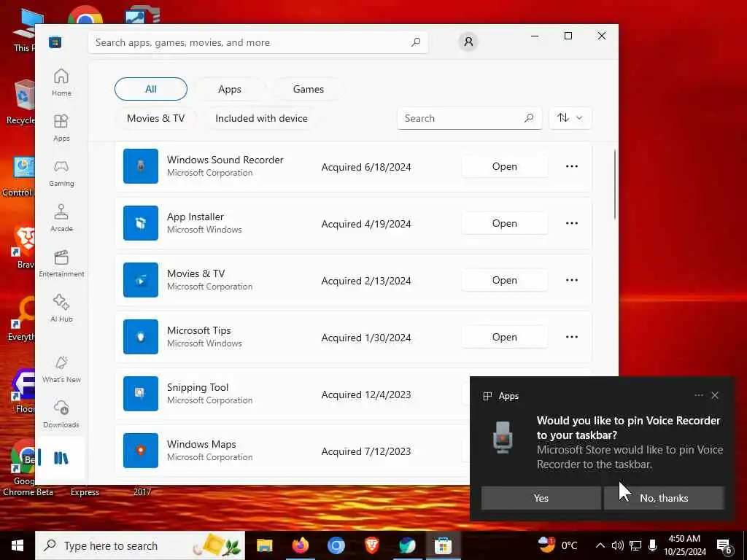747x560 pixels.
Task: Open Arcade section in sidebar
Action: 61,218
